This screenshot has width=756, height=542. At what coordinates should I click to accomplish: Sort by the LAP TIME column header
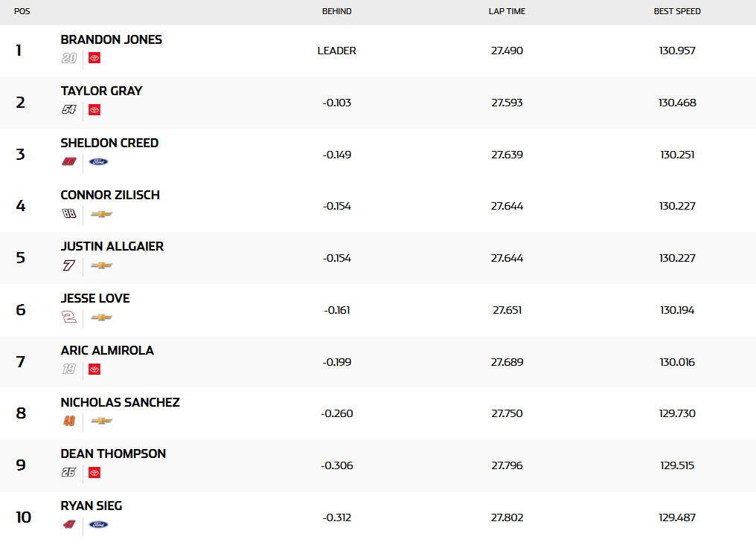click(x=507, y=12)
